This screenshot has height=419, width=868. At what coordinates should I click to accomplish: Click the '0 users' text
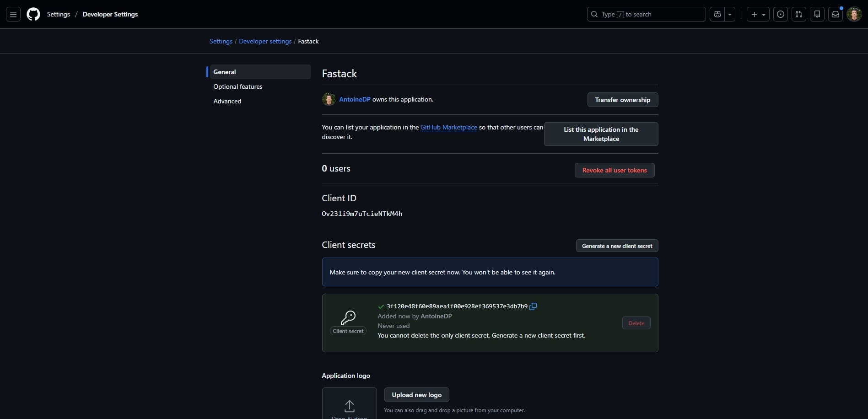(336, 168)
